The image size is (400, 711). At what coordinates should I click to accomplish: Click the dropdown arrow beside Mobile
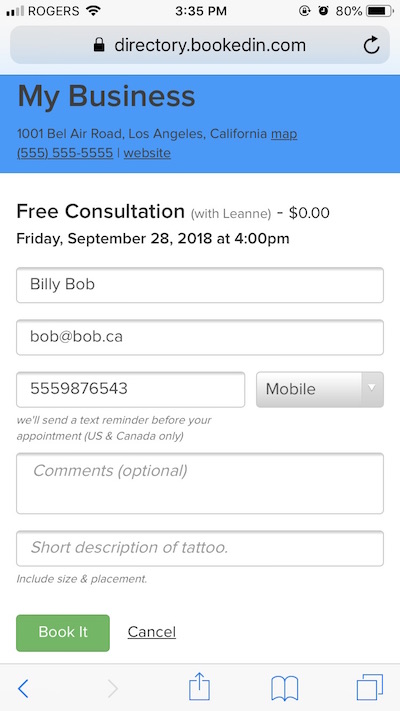[x=372, y=389]
